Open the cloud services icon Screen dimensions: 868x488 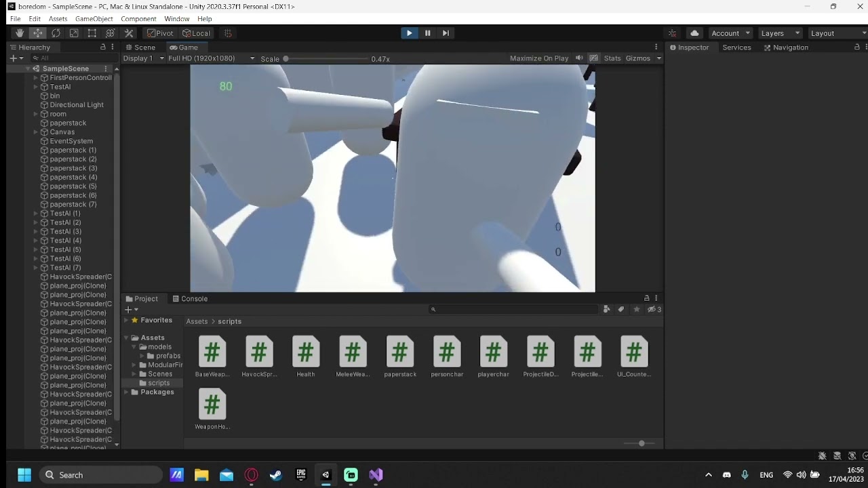click(x=694, y=33)
